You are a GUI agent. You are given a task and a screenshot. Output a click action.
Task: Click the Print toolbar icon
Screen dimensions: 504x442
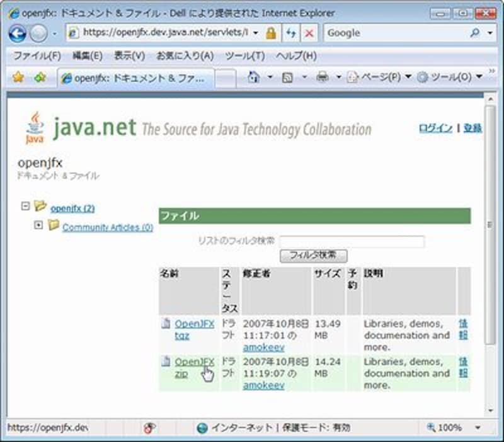[323, 77]
